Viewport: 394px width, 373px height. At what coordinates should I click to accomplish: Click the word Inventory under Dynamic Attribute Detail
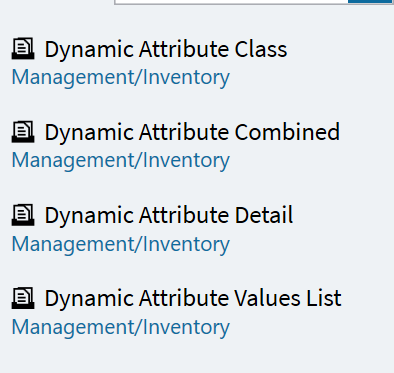(186, 244)
